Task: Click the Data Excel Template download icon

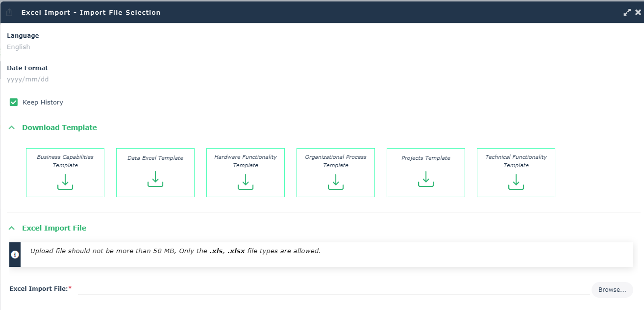Action: point(155,180)
